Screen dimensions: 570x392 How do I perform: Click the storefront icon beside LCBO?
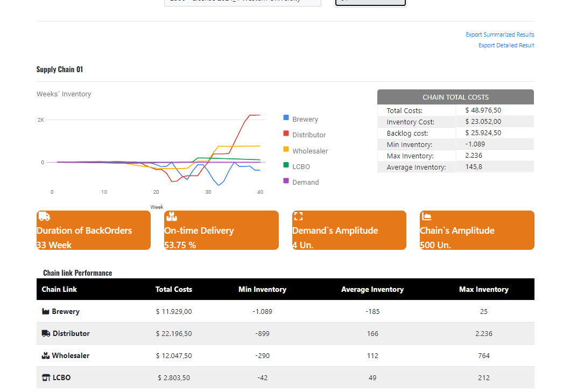tap(46, 377)
